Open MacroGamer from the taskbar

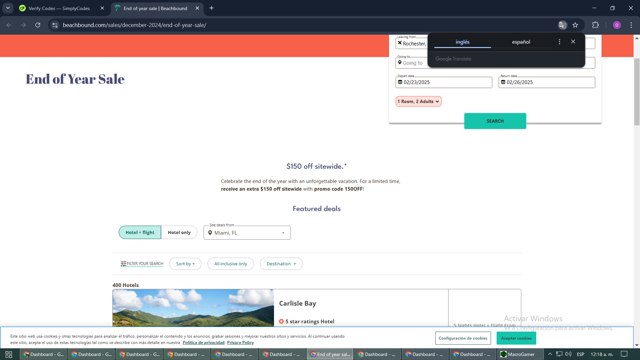pyautogui.click(x=521, y=354)
